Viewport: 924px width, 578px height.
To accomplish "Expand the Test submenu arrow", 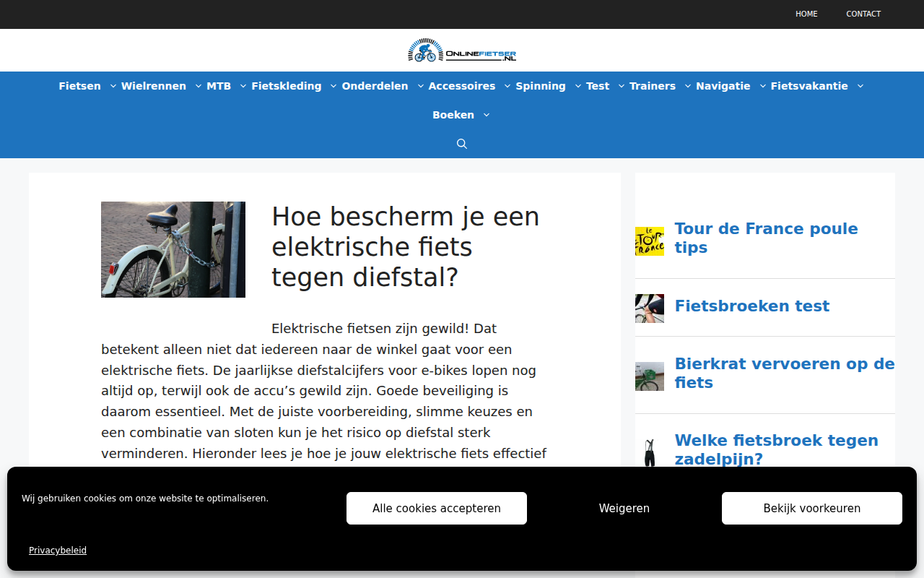I will [622, 86].
